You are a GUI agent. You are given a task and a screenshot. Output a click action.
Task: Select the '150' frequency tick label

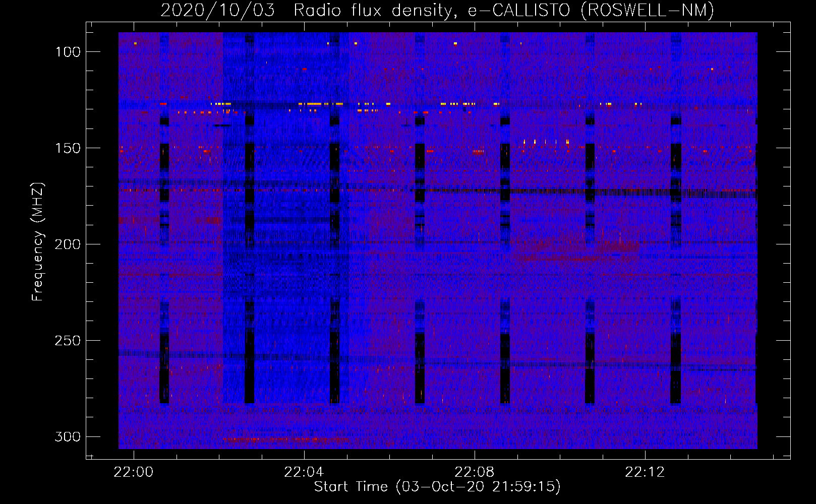click(68, 148)
